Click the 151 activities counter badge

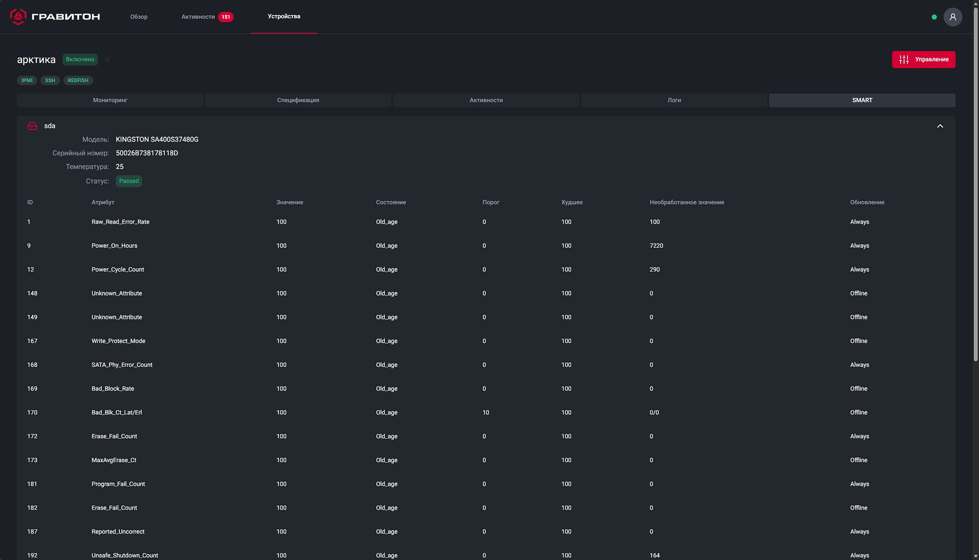click(225, 17)
